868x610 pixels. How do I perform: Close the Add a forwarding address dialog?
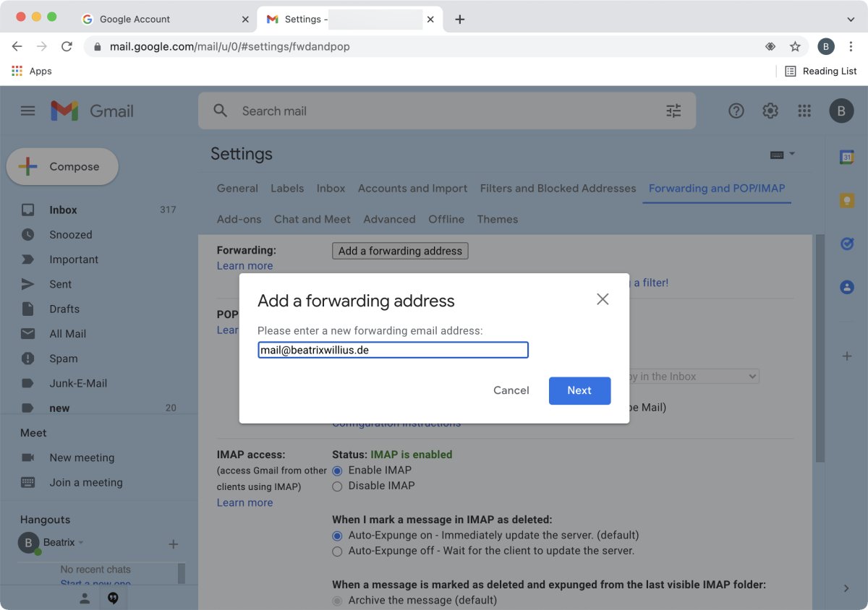(603, 299)
